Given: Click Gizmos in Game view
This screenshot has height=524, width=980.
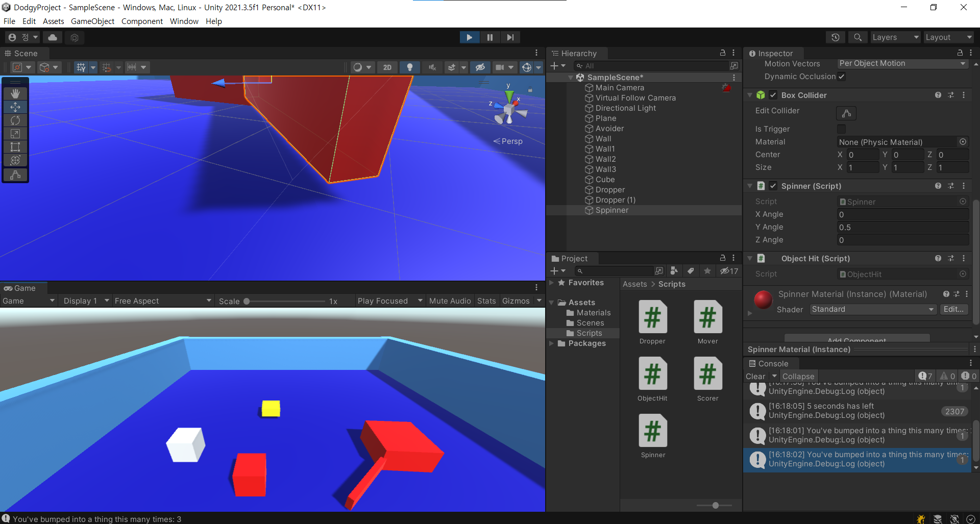Looking at the screenshot, I should [516, 301].
